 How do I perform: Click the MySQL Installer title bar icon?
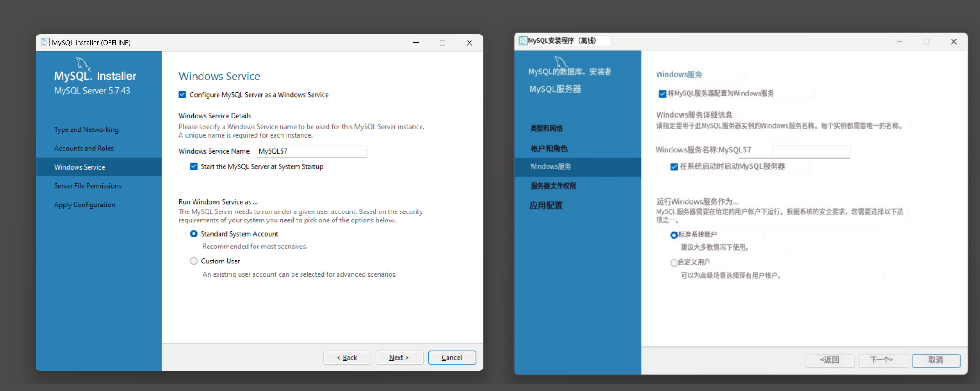[x=45, y=42]
